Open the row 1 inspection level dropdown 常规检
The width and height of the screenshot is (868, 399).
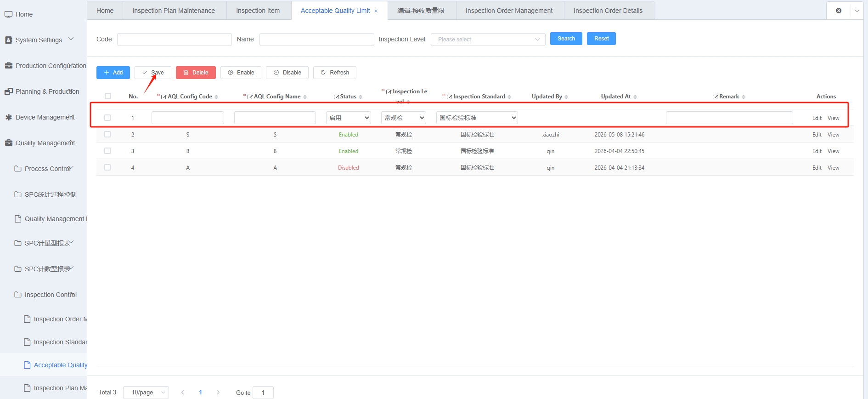[x=404, y=118]
